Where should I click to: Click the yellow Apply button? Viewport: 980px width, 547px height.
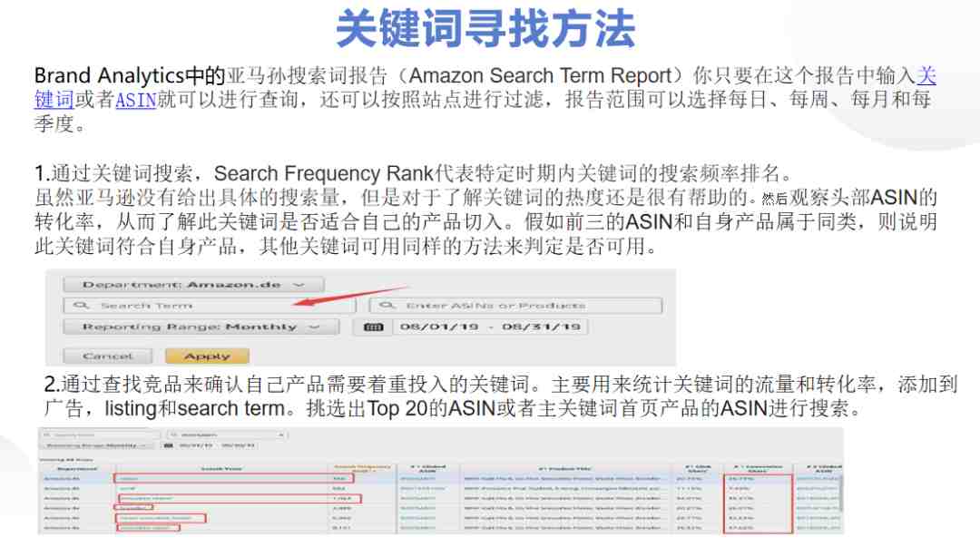pos(208,356)
